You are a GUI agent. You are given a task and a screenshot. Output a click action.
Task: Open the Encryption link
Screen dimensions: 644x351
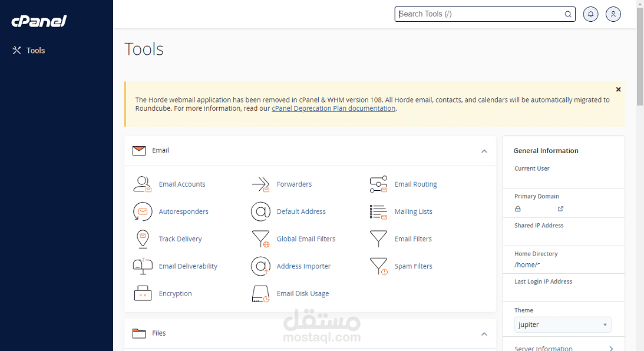click(176, 293)
